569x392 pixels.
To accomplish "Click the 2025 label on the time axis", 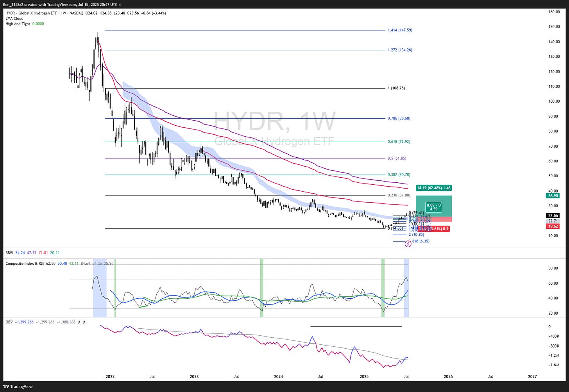I will pyautogui.click(x=364, y=377).
